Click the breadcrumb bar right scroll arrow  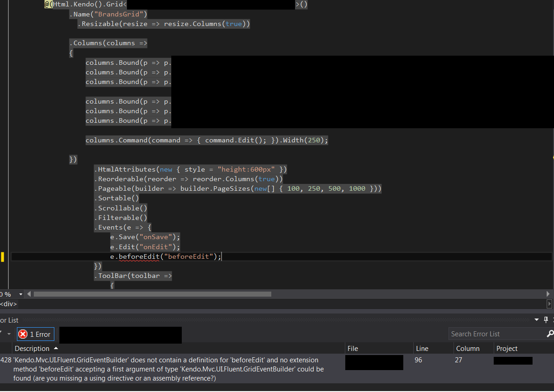pos(549,304)
